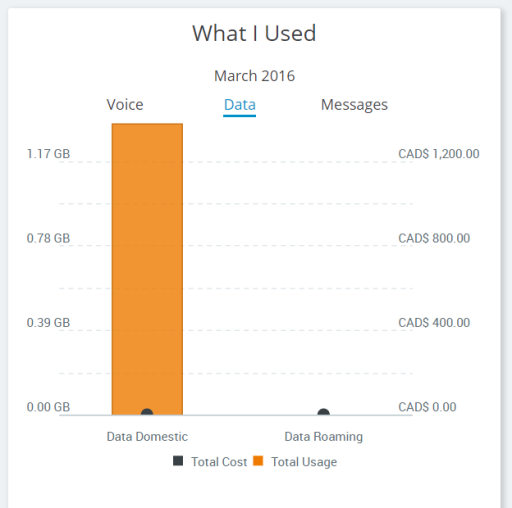The image size is (512, 508).
Task: Click the CAD$ 800.00 axis label
Action: coord(434,238)
